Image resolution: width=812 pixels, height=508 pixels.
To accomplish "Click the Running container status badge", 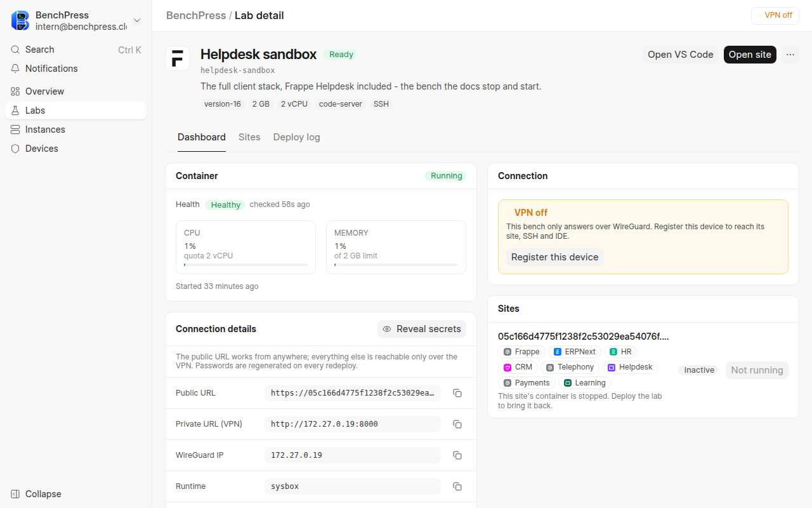I will [x=446, y=176].
